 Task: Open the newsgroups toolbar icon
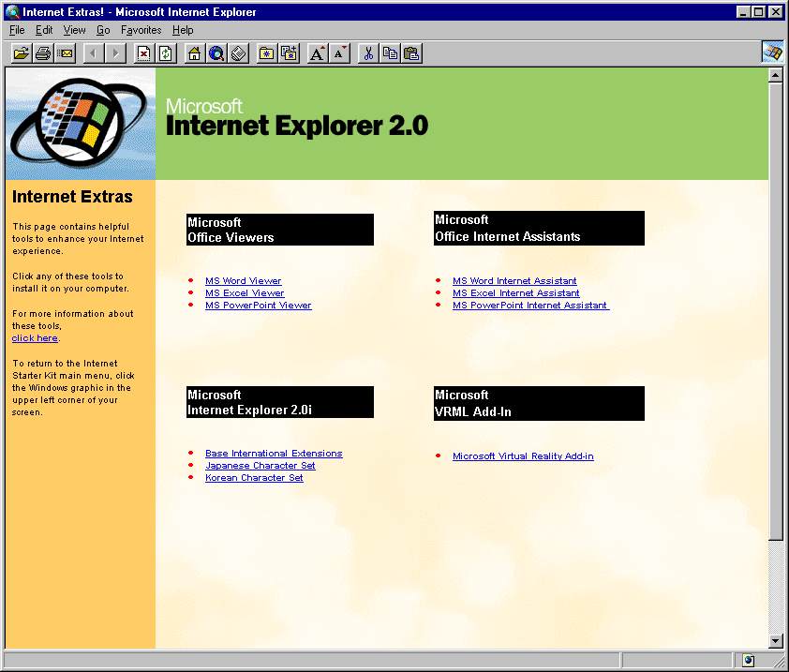[x=239, y=52]
